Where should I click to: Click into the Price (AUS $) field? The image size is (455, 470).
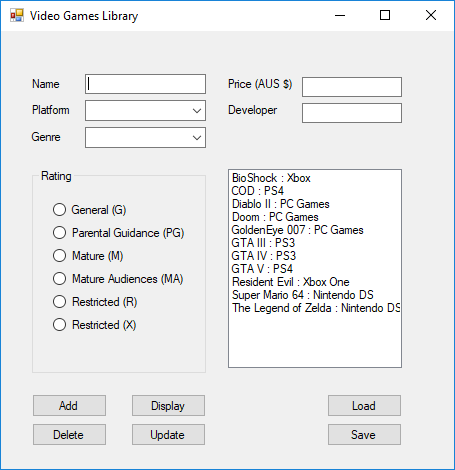point(352,87)
